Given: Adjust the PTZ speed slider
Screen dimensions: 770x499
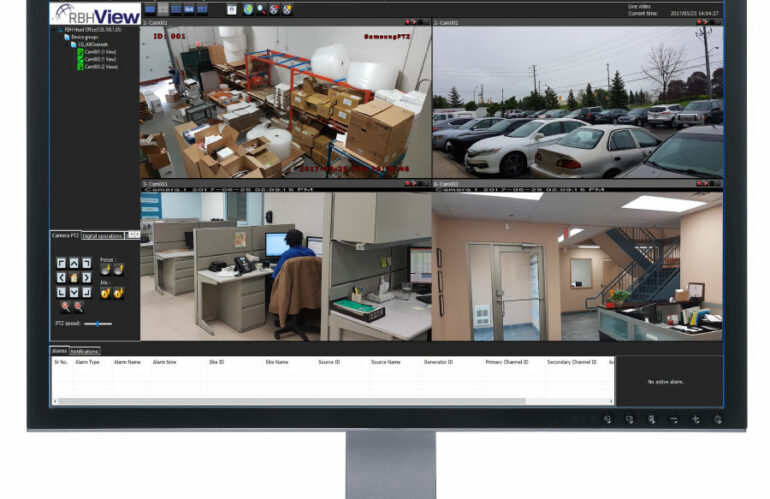Looking at the screenshot, I should pyautogui.click(x=98, y=324).
